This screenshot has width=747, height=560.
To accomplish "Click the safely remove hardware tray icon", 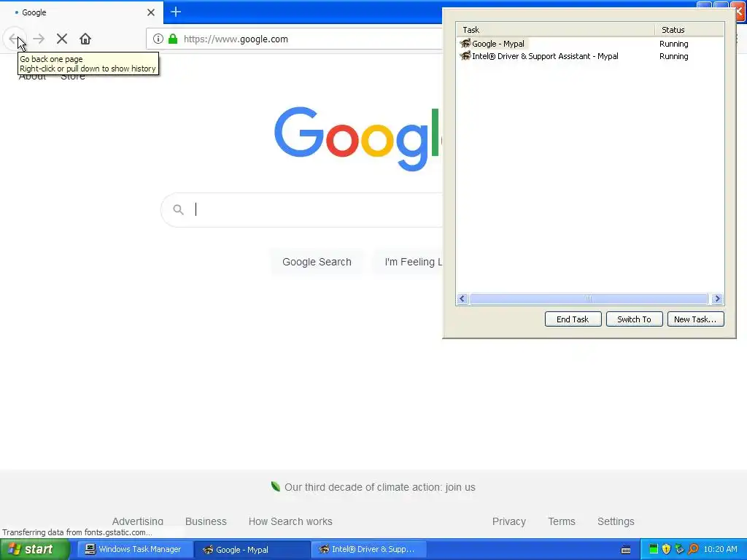I will pos(679,549).
